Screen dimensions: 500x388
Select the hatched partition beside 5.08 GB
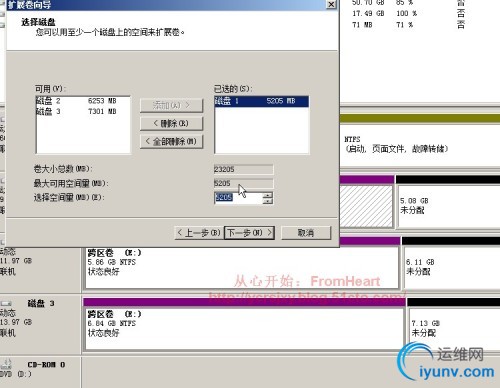point(366,207)
